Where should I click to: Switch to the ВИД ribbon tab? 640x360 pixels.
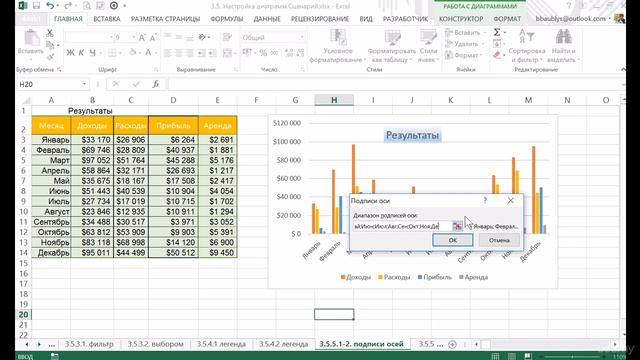point(366,19)
